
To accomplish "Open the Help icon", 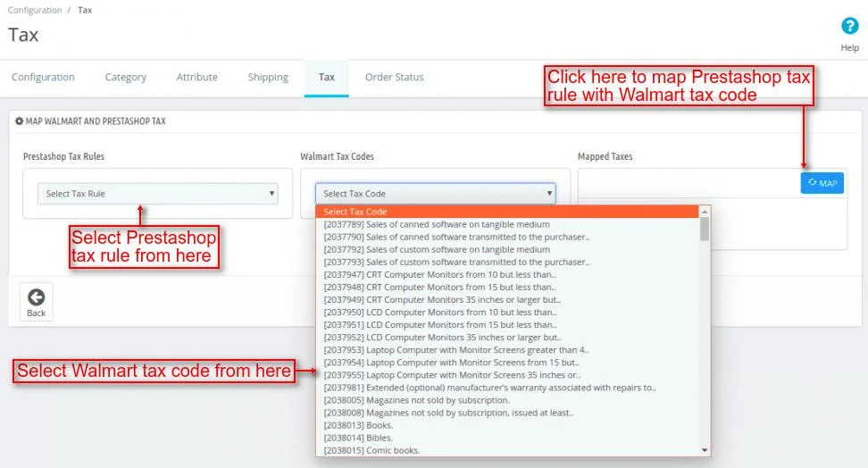I will coord(849,26).
